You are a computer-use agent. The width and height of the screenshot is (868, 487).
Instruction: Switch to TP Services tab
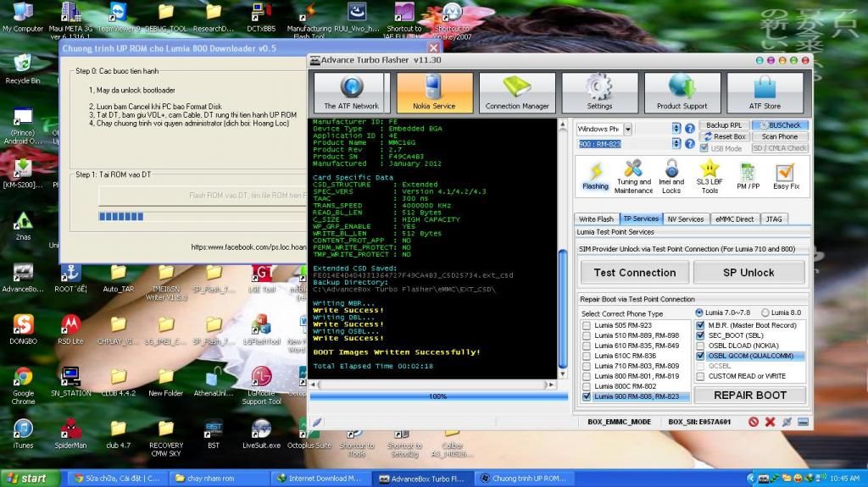point(641,219)
